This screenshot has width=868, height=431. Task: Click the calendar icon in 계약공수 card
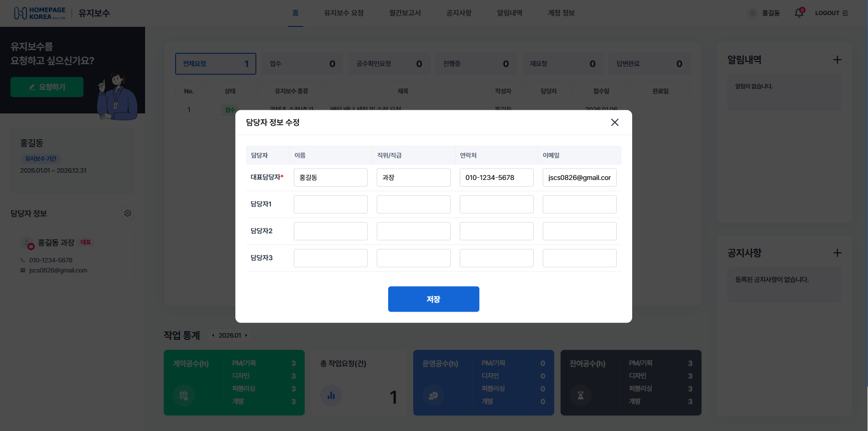pyautogui.click(x=183, y=395)
